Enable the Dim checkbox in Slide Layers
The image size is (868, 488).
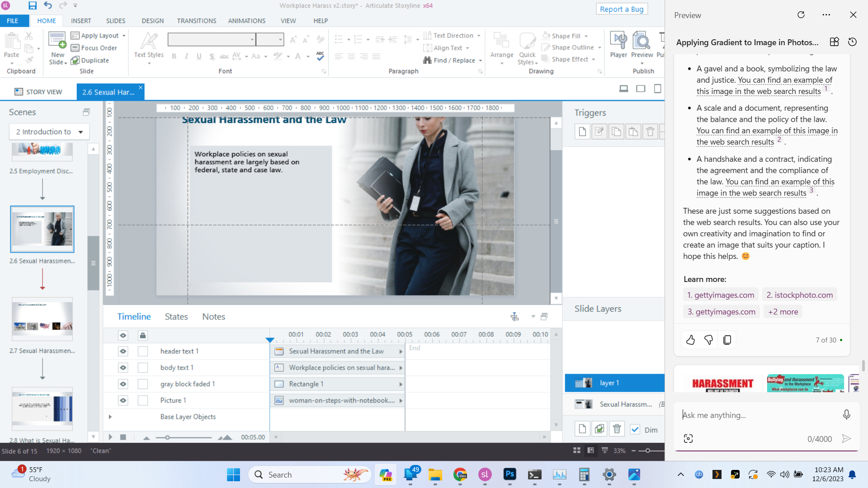[636, 429]
